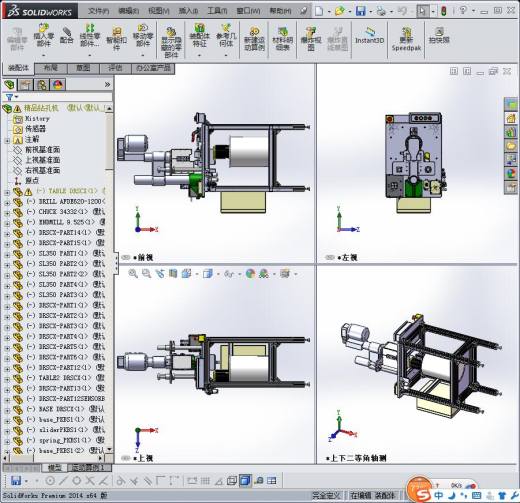Expand FeatureManager panel with double chevron
This screenshot has height=503, width=520.
[107, 85]
